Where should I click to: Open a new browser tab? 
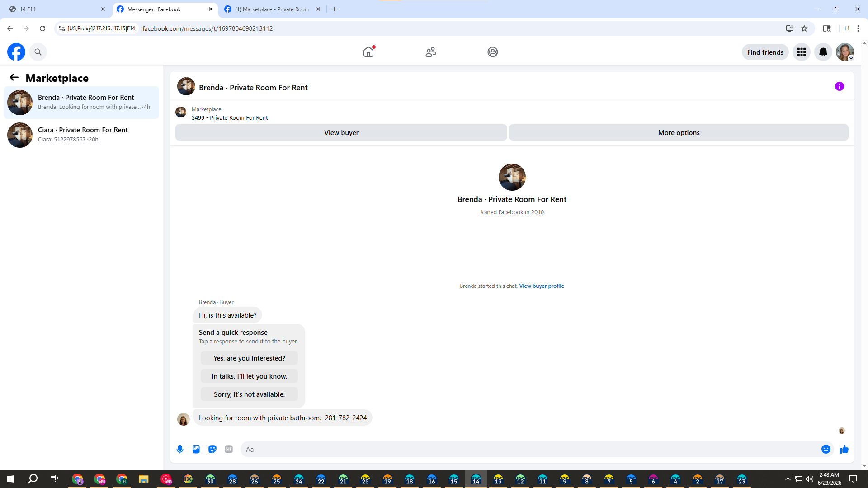click(x=335, y=9)
